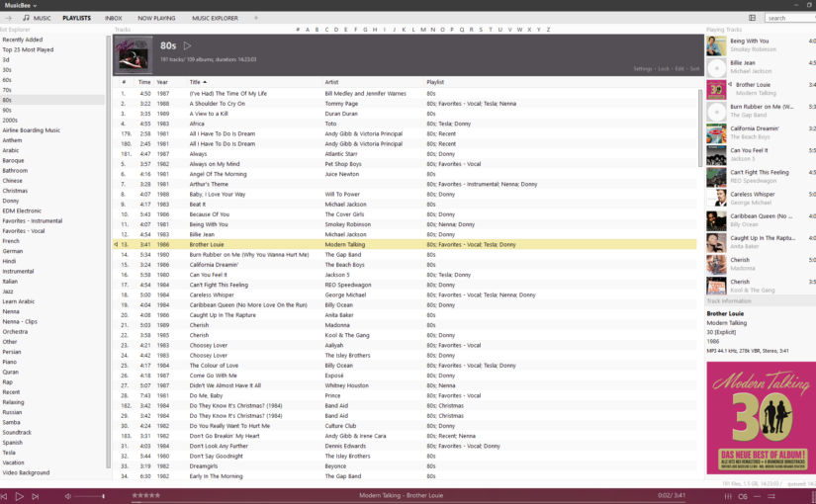Click the Careless Whisper album thumbnail
This screenshot has width=816, height=504.
716,199
